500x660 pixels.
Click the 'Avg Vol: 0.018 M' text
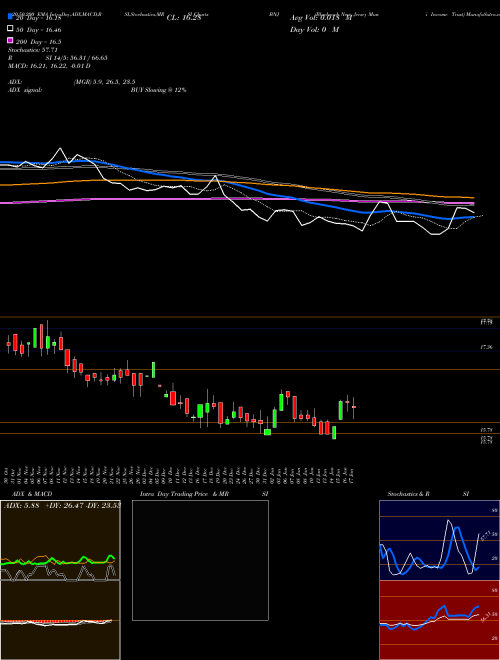pos(321,18)
